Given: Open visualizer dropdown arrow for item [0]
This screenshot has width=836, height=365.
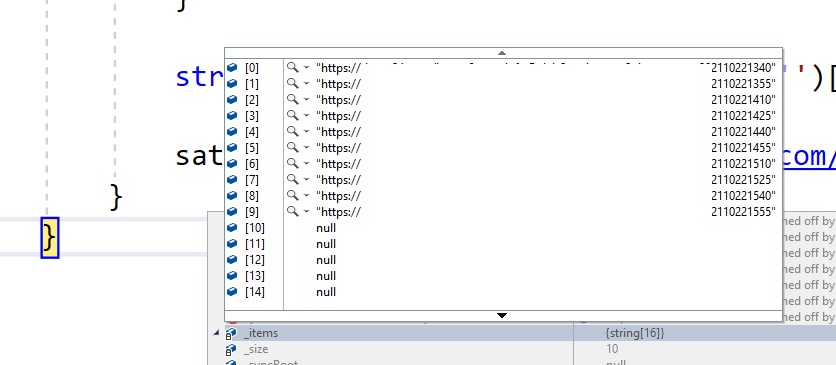Looking at the screenshot, I should point(307,68).
